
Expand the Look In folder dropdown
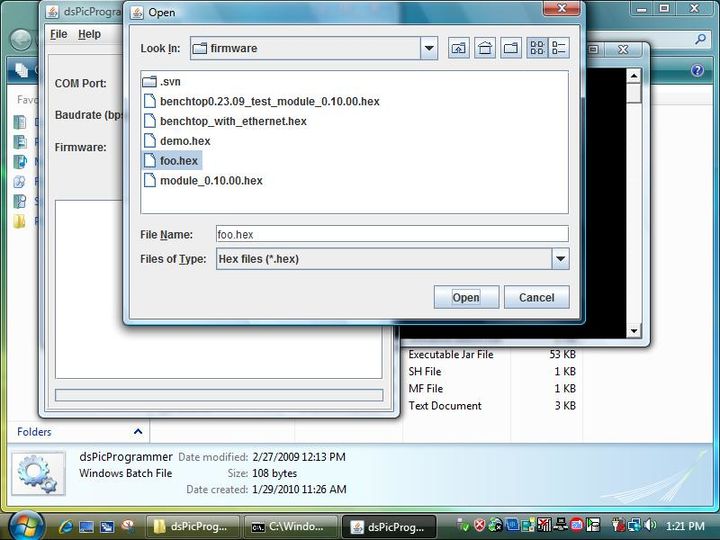click(429, 48)
